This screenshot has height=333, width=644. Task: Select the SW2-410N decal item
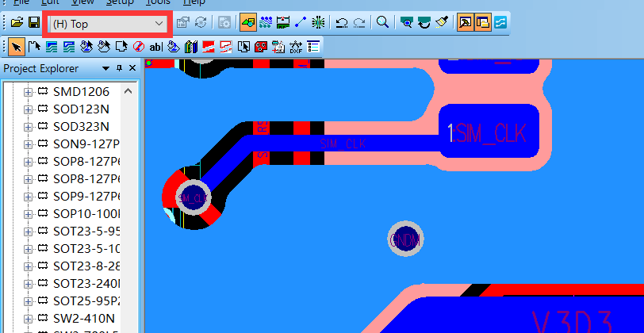tap(84, 318)
